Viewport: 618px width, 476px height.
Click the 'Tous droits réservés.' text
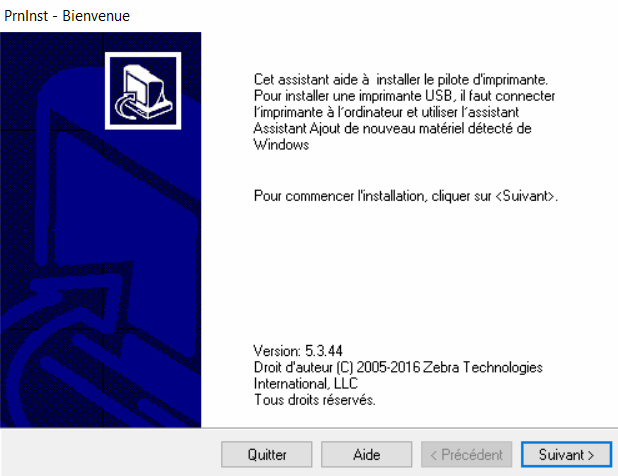(x=315, y=400)
